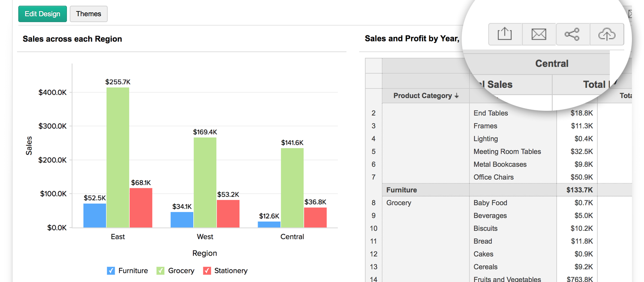644x282 pixels.
Task: Click the cloud upload Publish icon
Action: click(607, 34)
